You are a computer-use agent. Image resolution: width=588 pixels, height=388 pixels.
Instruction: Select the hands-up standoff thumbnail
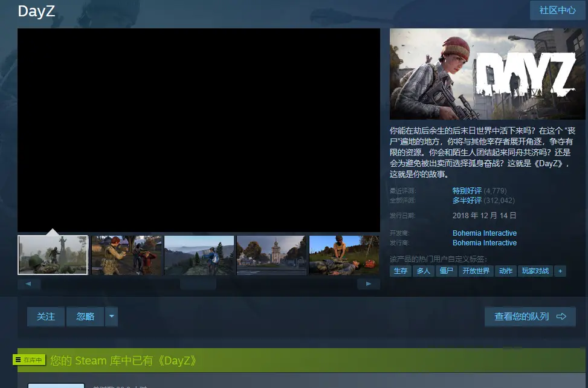tap(126, 255)
